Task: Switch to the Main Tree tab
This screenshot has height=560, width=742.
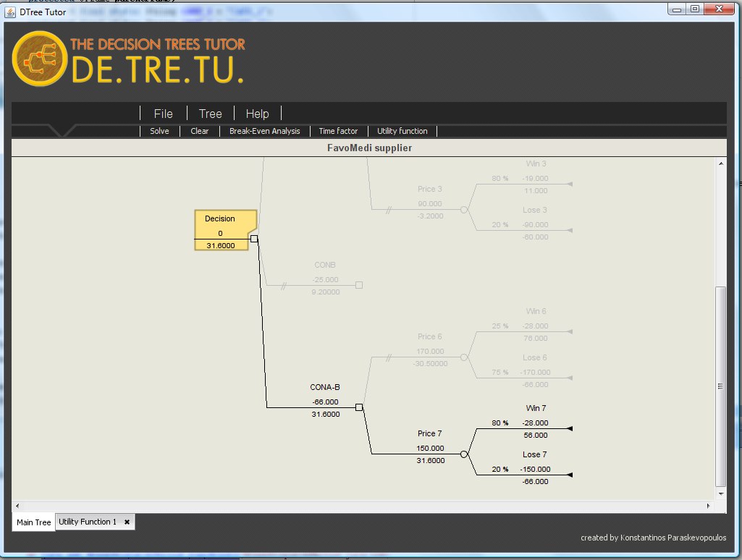Action: tap(33, 522)
